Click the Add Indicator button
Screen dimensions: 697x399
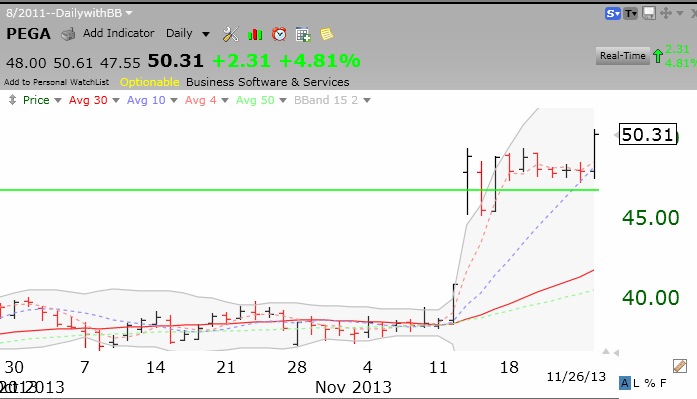[118, 33]
